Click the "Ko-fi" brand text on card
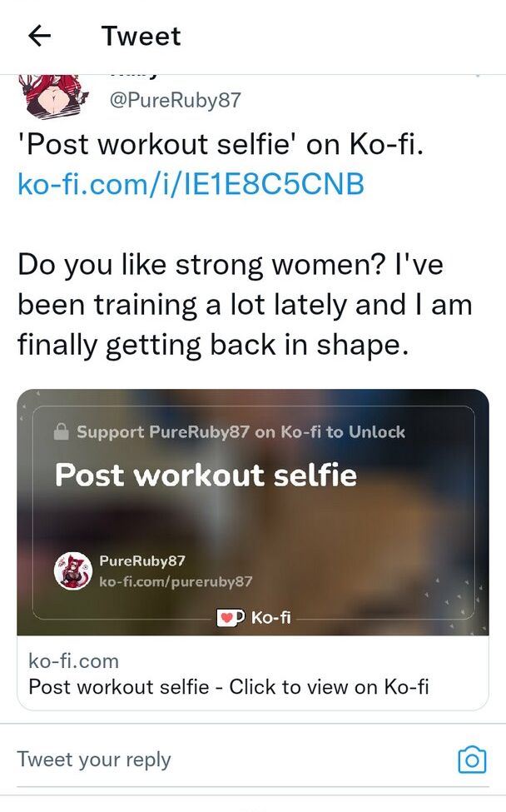This screenshot has width=506, height=812. tap(270, 618)
